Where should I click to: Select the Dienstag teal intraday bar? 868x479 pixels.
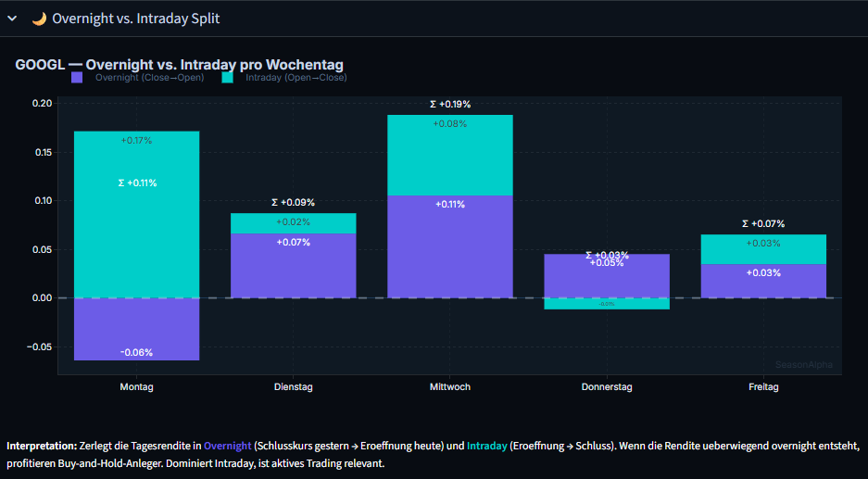coord(294,223)
